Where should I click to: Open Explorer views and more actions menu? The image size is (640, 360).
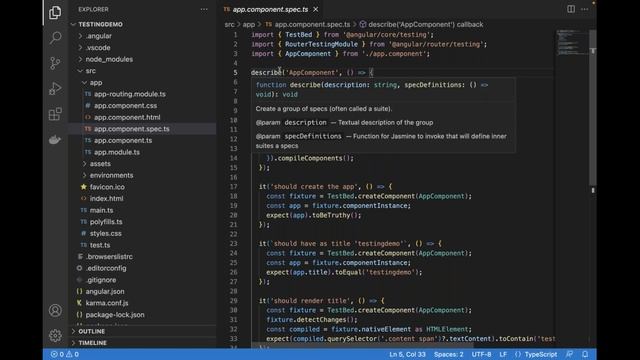(x=204, y=9)
